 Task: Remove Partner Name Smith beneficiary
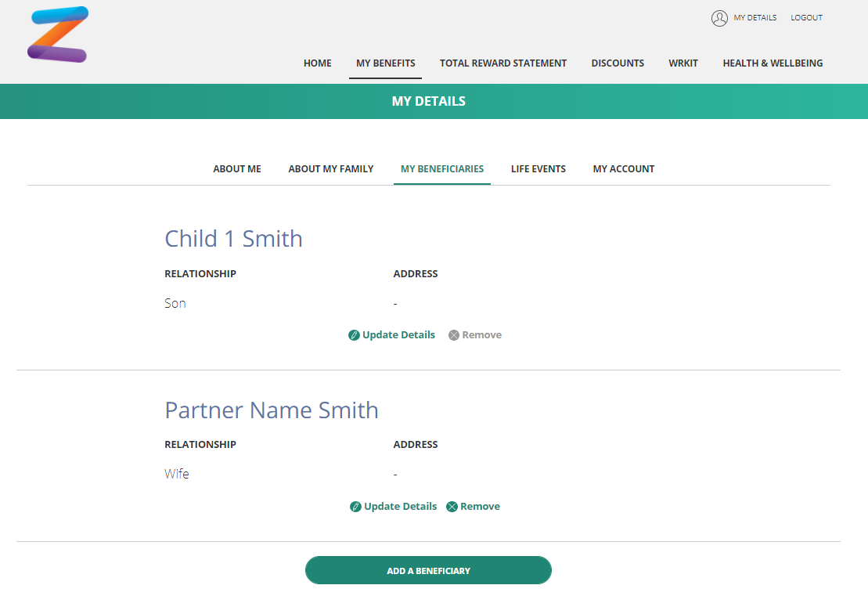point(474,507)
